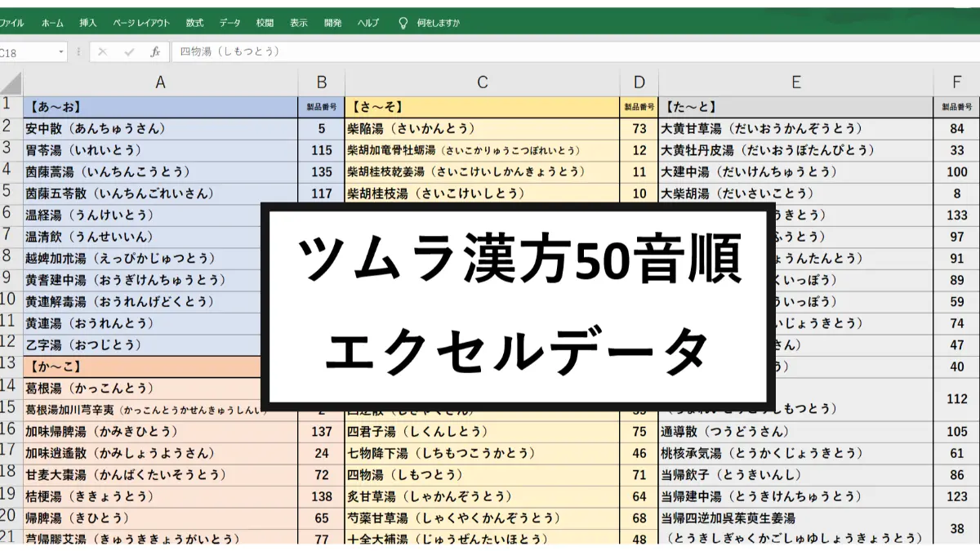Open the 表示 ribbon tab

[299, 24]
